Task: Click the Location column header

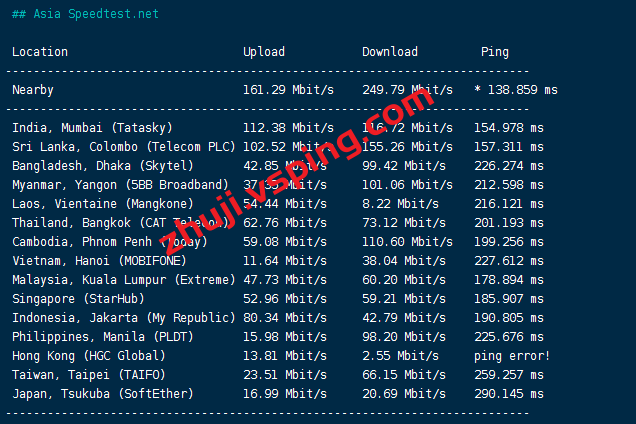Action: 40,52
